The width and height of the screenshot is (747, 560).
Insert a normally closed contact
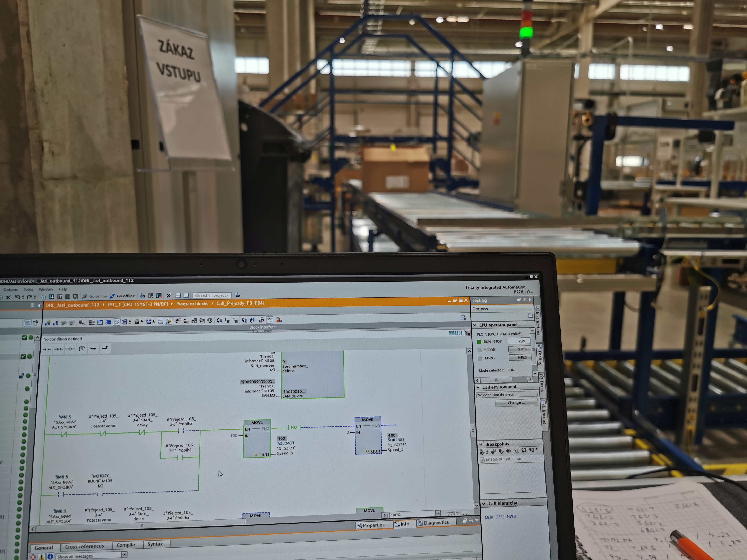tap(58, 349)
